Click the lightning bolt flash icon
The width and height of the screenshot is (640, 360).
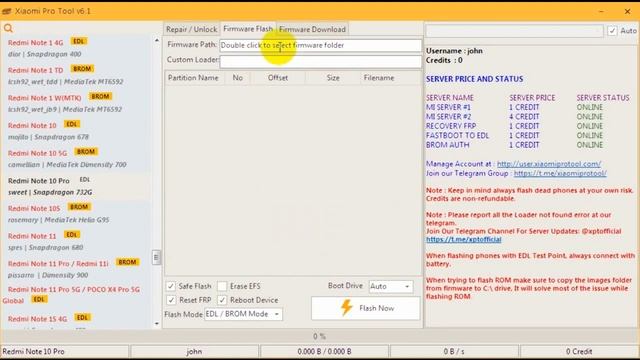pyautogui.click(x=346, y=308)
